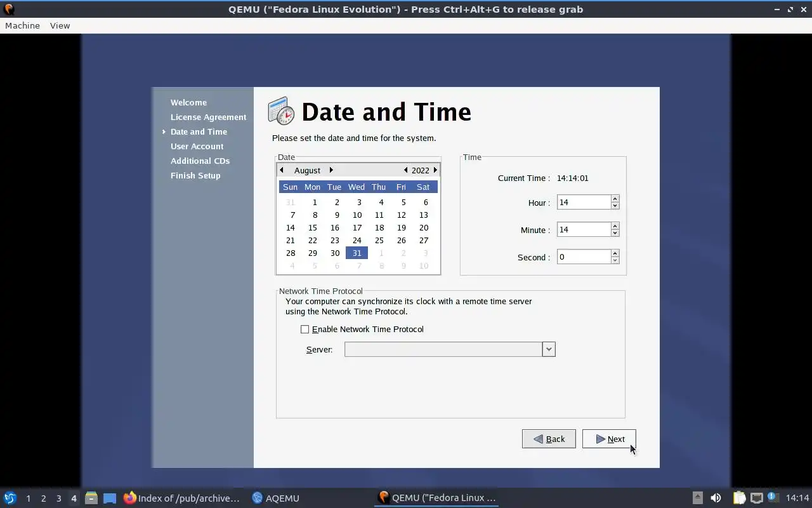The width and height of the screenshot is (812, 508).
Task: Increase the Hour value
Action: (615, 199)
